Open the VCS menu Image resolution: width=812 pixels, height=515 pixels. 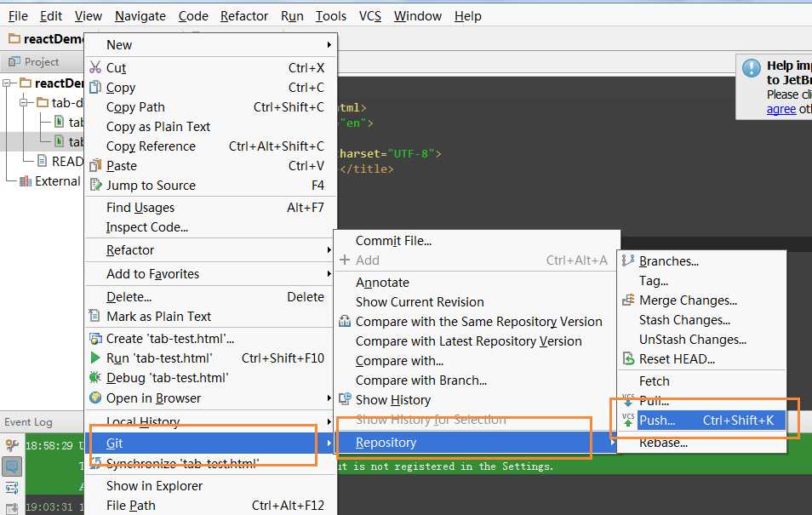(370, 16)
